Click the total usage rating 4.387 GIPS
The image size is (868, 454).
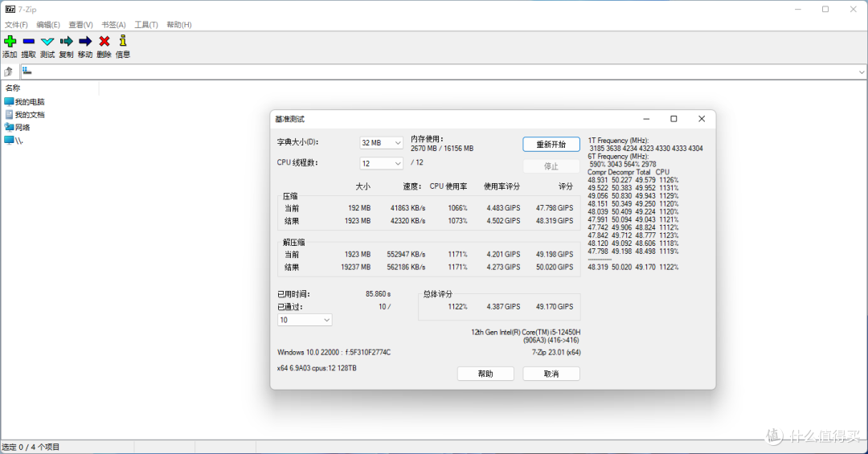(503, 306)
